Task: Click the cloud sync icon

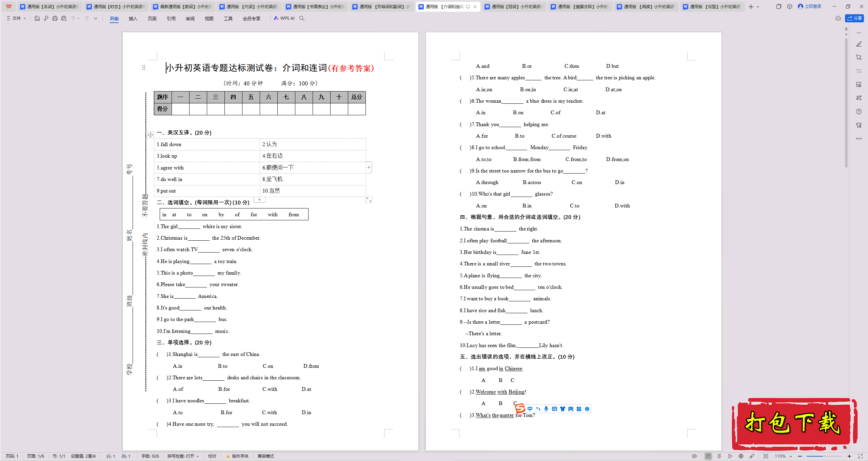Action: click(838, 18)
